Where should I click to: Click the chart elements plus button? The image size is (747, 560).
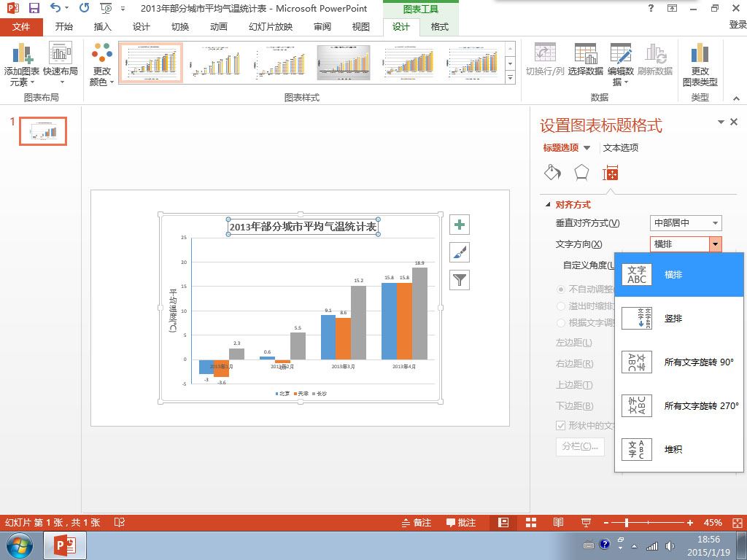click(460, 225)
